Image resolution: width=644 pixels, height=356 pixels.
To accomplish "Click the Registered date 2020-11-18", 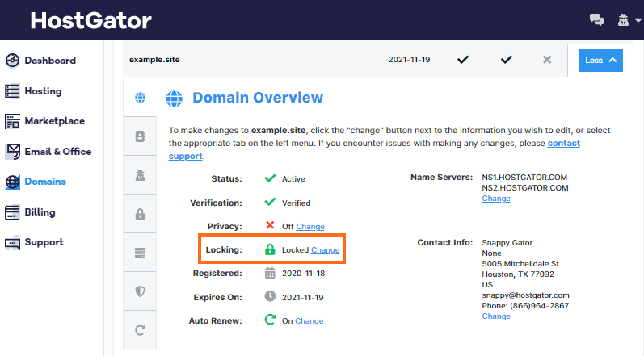I will [x=304, y=274].
